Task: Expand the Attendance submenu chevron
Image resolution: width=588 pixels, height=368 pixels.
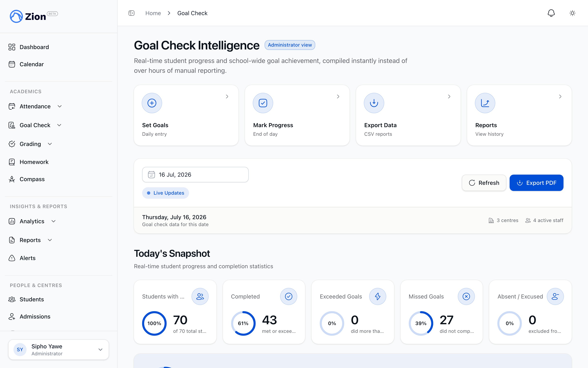Action: (x=60, y=106)
